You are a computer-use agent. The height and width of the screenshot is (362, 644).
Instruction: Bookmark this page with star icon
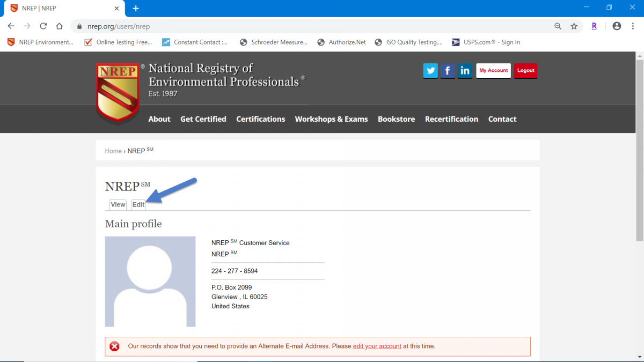coord(574,26)
